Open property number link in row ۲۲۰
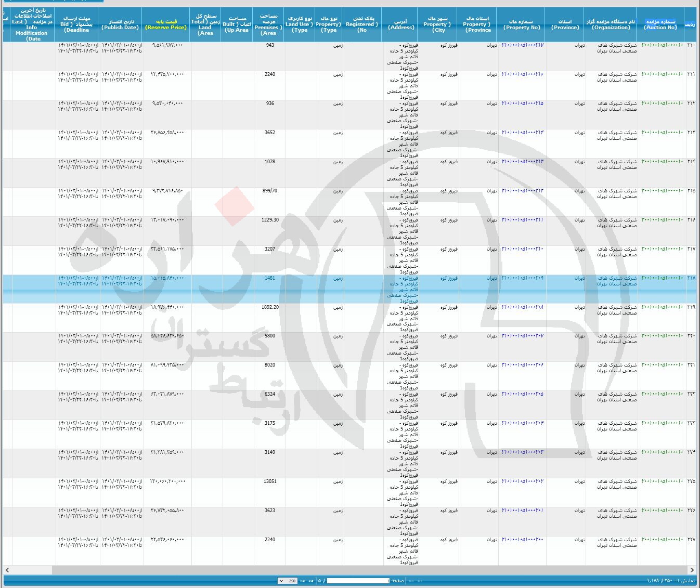700x588 pixels. [522, 336]
